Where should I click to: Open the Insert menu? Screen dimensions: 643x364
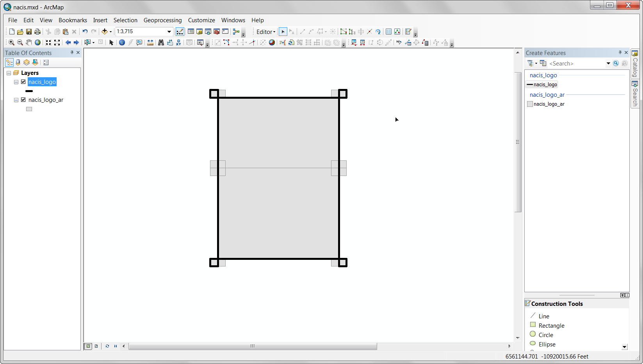100,20
